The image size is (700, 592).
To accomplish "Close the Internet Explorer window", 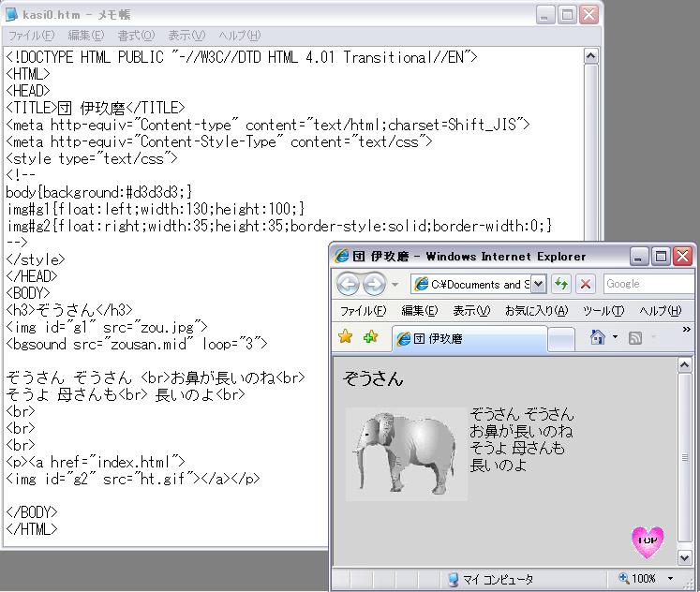I will click(682, 257).
